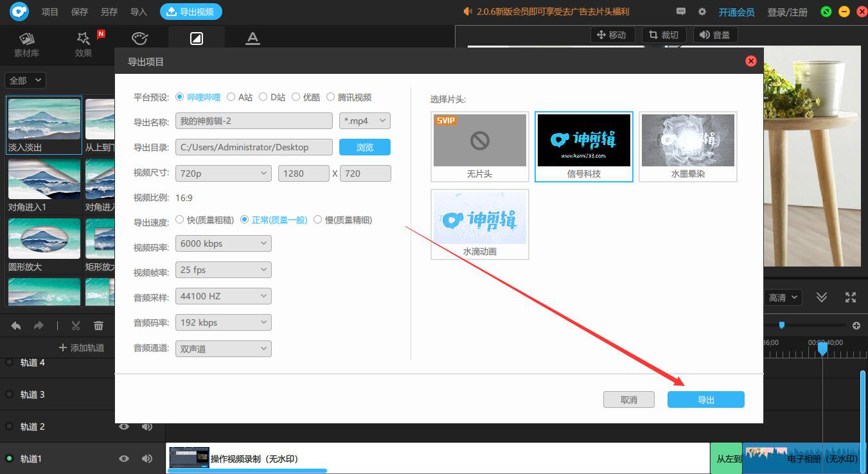The width and height of the screenshot is (868, 474).
Task: Click the timeline zoom-in plus icon
Action: pyautogui.click(x=856, y=326)
